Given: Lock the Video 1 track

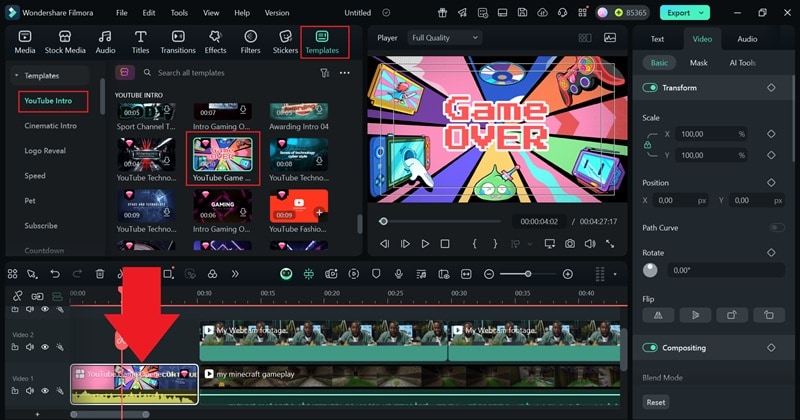Looking at the screenshot, I should click(x=15, y=391).
